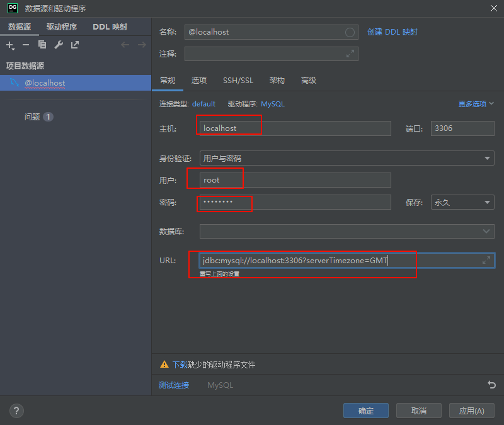Click 测试连接 link

click(x=174, y=385)
